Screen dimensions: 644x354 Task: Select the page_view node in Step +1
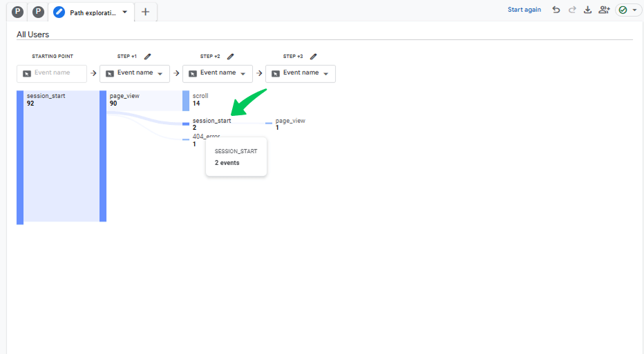pyautogui.click(x=124, y=99)
